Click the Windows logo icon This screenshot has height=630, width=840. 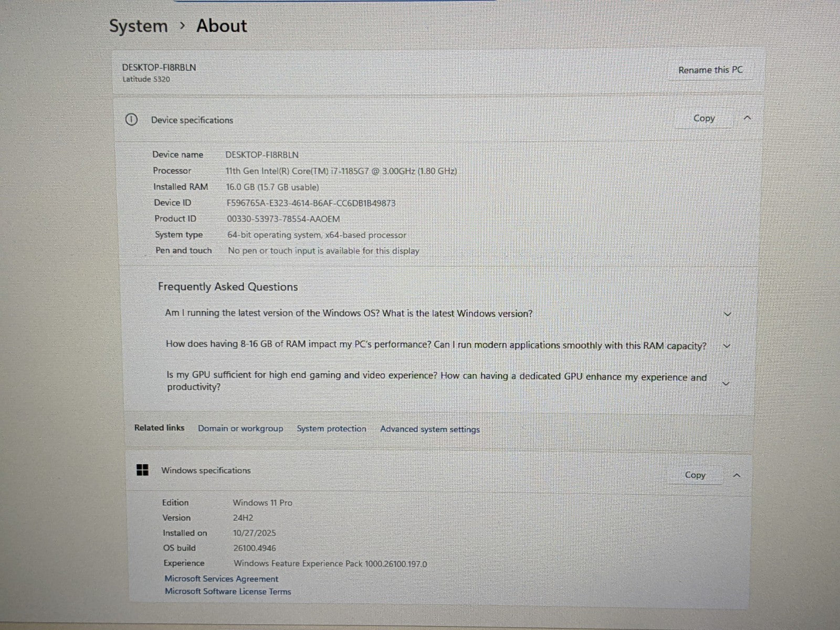pyautogui.click(x=142, y=470)
